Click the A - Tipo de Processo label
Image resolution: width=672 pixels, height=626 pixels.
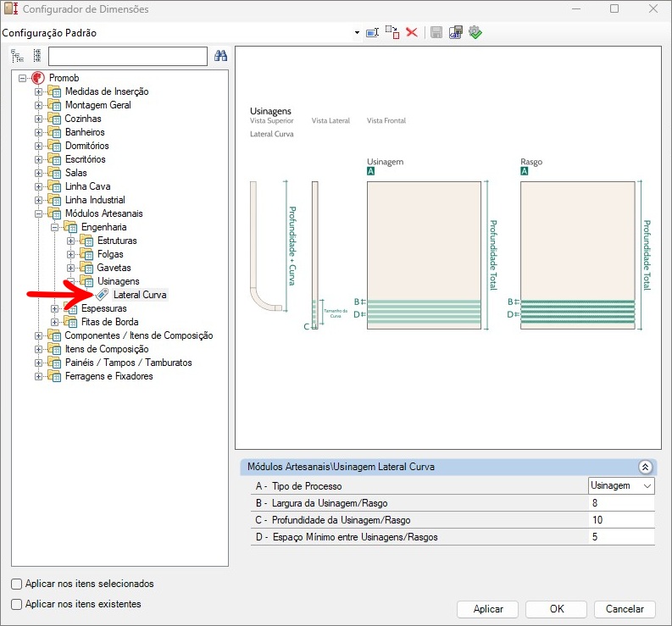[x=298, y=486]
